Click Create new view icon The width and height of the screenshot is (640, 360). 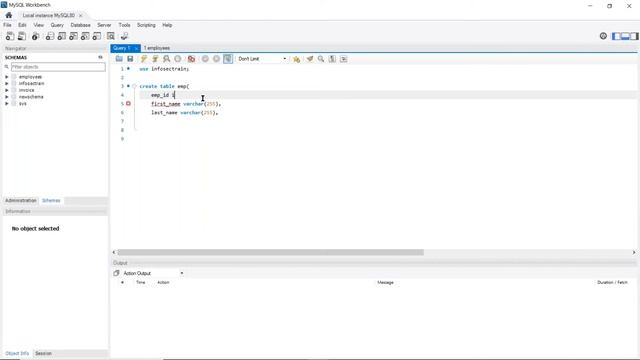click(x=73, y=36)
